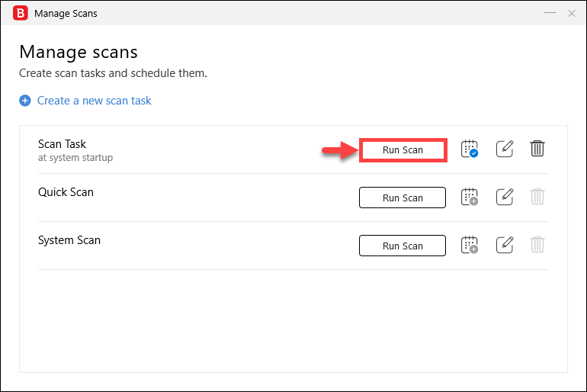
Task: Click the greyed trash icon for Quick Scan
Action: 537,197
